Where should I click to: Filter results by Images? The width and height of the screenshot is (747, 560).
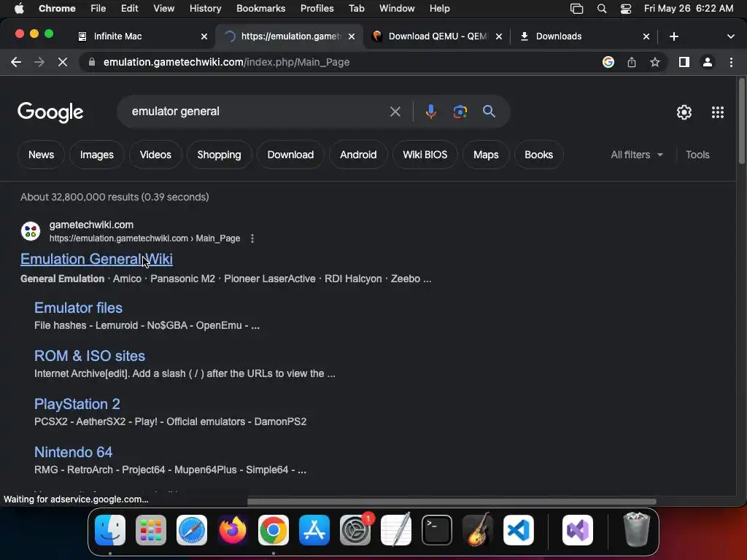click(97, 155)
